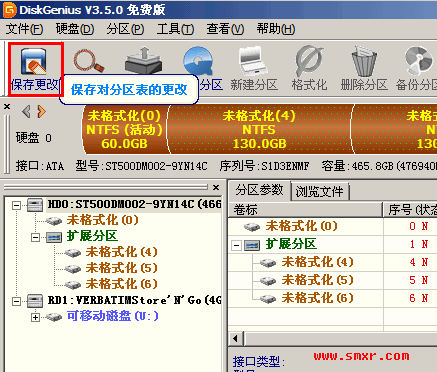Go to next disk with orange right arrow
The width and height of the screenshot is (437, 372).
(41, 111)
